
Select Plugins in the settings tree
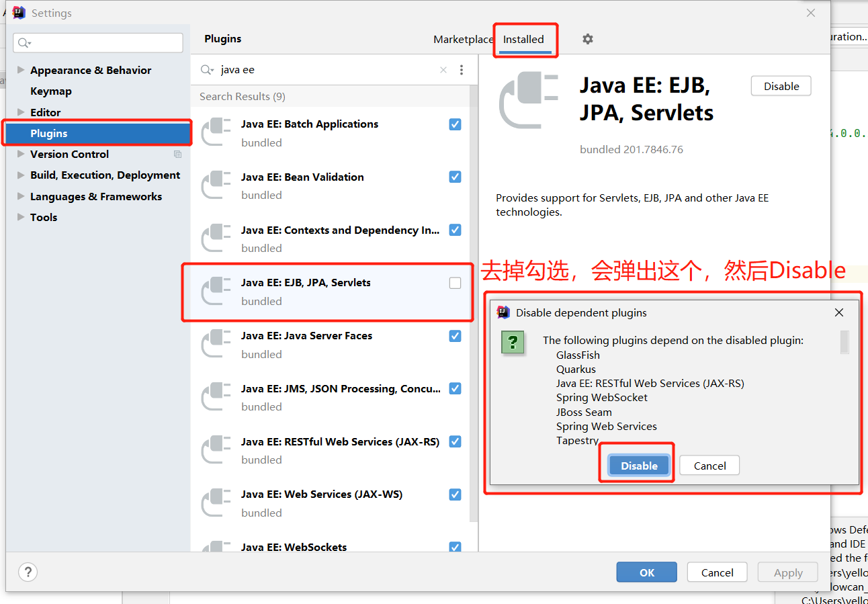(x=98, y=134)
